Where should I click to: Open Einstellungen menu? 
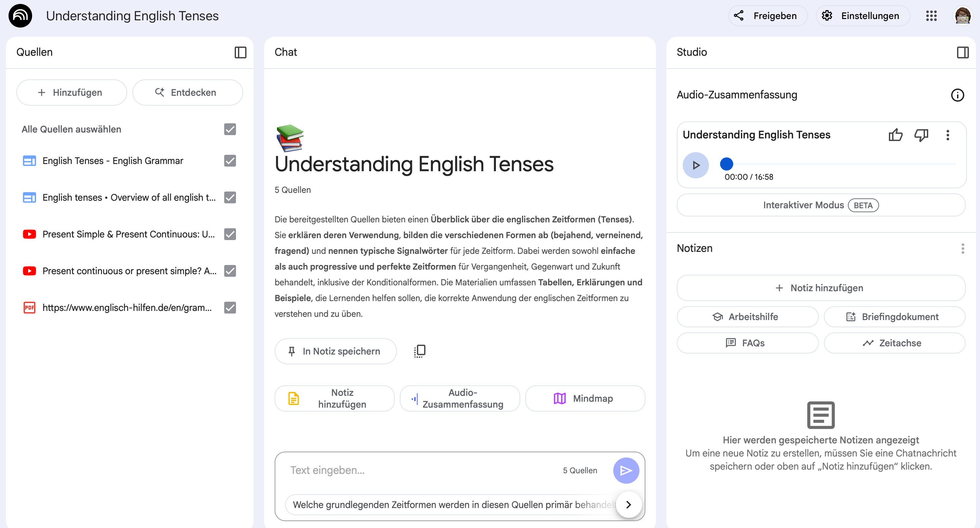click(x=862, y=16)
